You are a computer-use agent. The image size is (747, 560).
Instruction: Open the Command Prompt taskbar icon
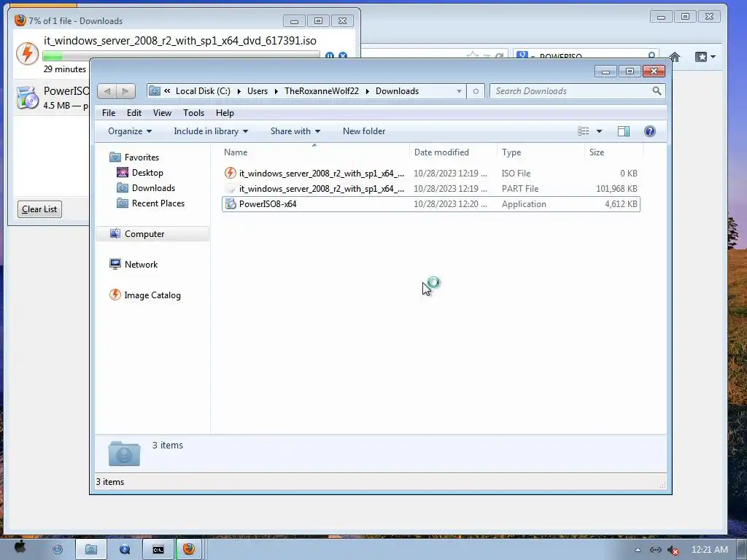[158, 549]
